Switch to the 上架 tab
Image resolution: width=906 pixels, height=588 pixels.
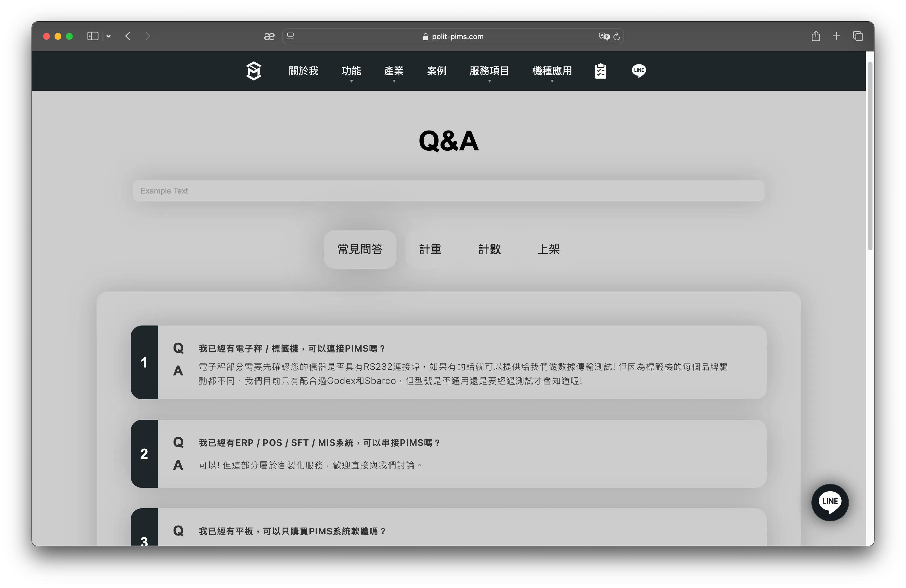point(548,249)
